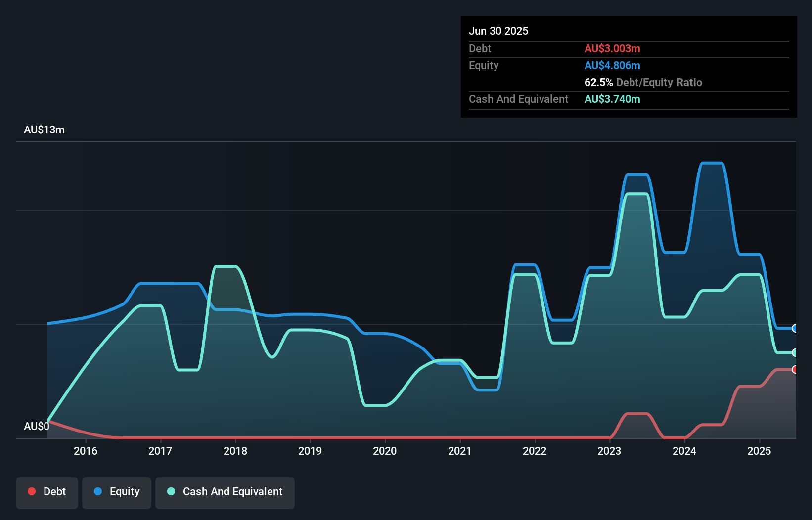Choose the 2023 year tick label

pyautogui.click(x=609, y=451)
